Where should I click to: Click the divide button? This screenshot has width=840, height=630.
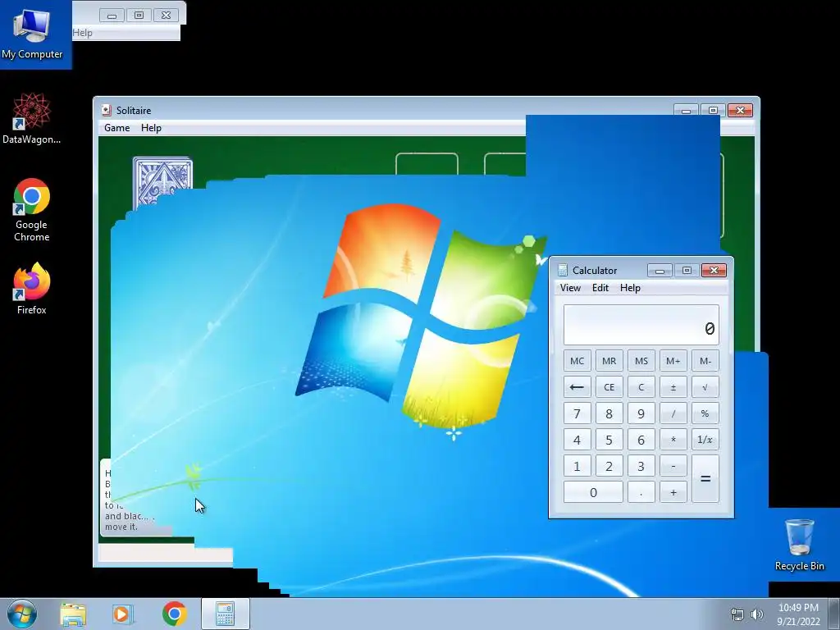pyautogui.click(x=673, y=413)
